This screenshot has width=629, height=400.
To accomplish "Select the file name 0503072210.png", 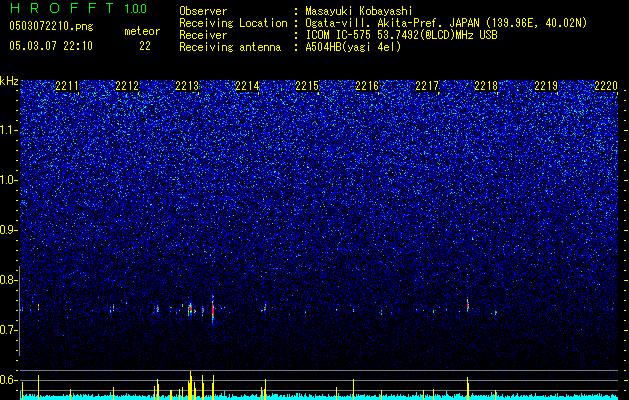I will pos(51,27).
